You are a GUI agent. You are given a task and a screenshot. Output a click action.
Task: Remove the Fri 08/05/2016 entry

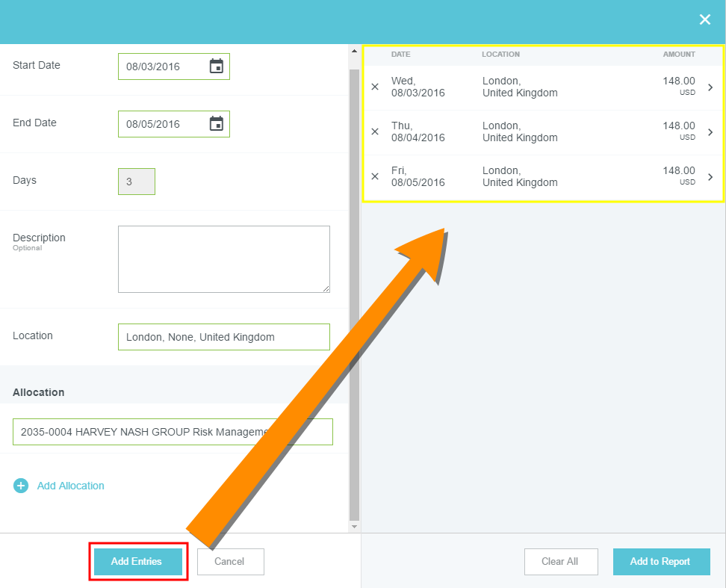click(x=375, y=177)
